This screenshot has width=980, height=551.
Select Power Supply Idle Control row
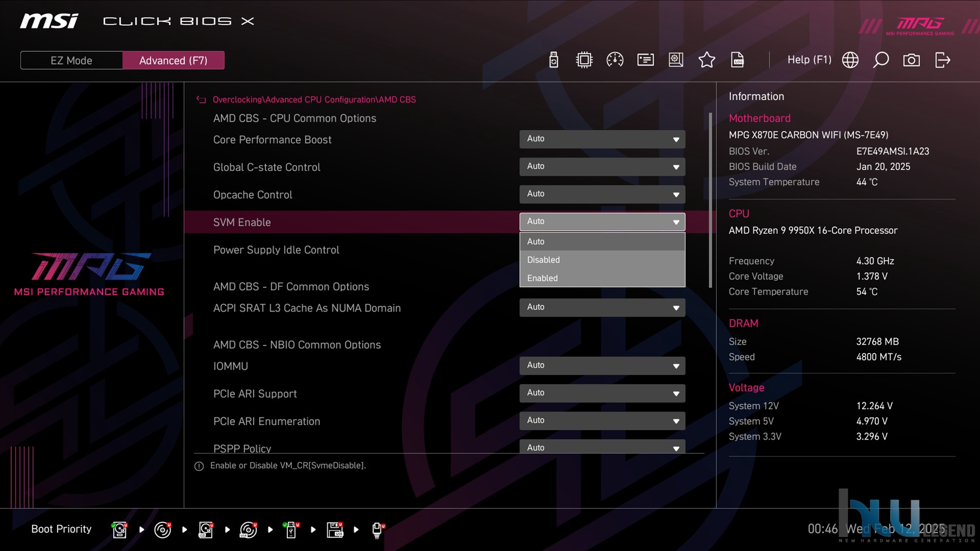tap(276, 250)
